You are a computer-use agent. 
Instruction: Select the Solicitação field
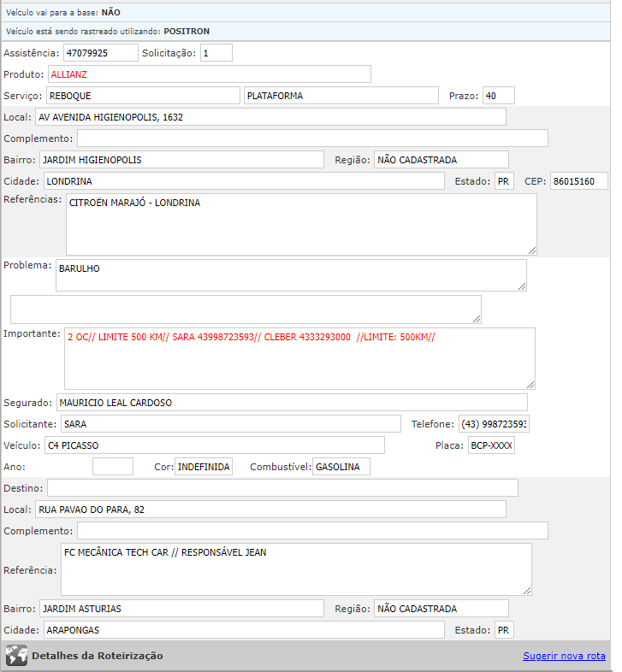216,53
